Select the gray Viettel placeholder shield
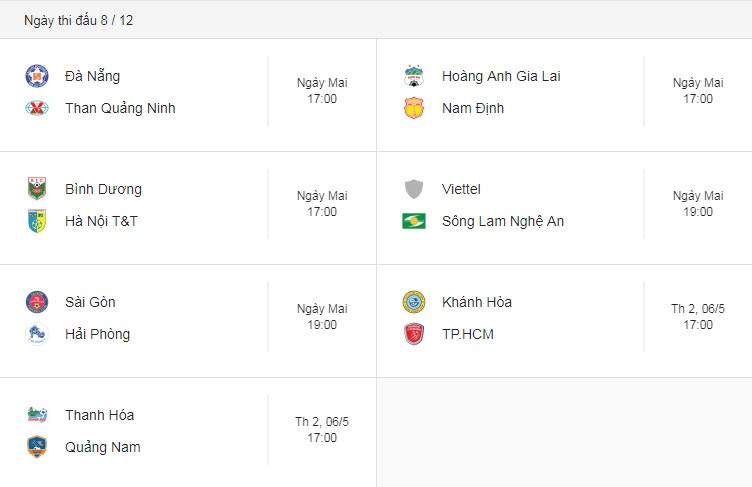Screen dimensions: 752x487 (413, 189)
